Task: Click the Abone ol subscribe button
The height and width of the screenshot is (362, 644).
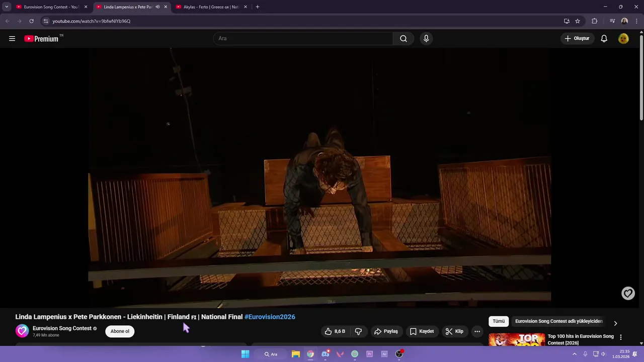Action: pos(120,331)
